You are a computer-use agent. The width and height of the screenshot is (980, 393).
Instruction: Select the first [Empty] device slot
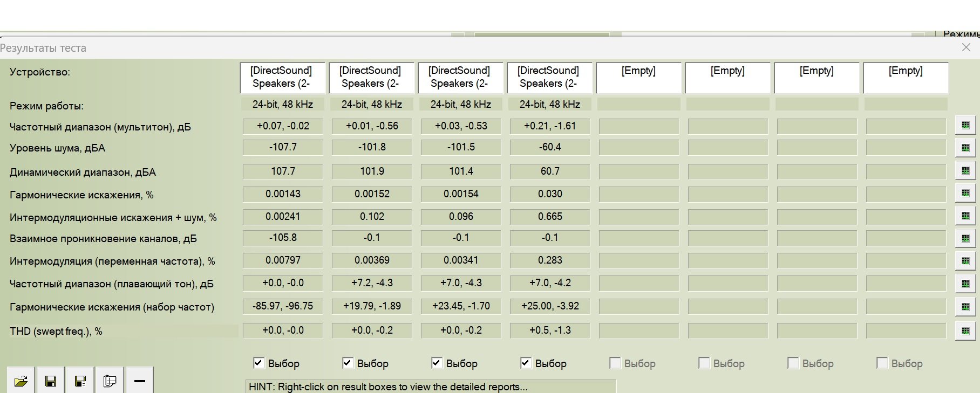638,77
